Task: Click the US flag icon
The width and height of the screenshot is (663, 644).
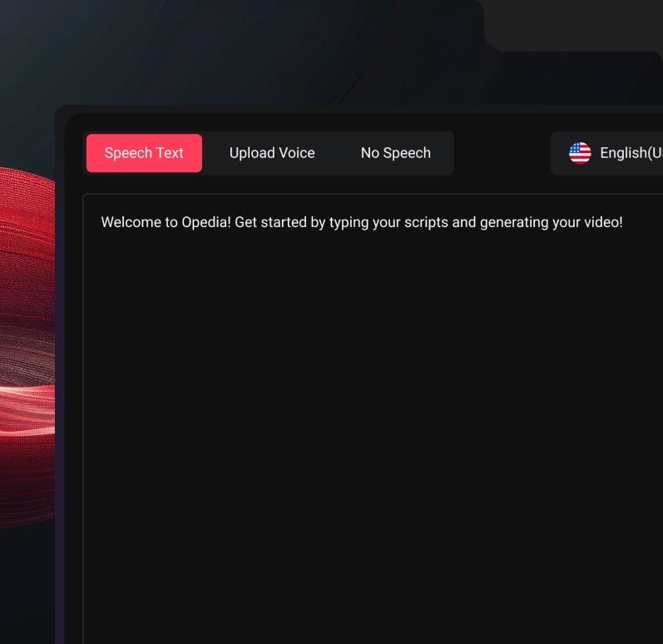Action: [580, 153]
